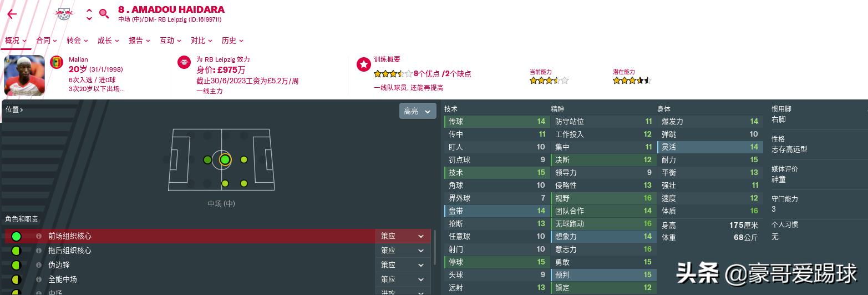Screen dimensions: 868x295
Task: Click the 停球 attribute row
Action: pos(496,262)
